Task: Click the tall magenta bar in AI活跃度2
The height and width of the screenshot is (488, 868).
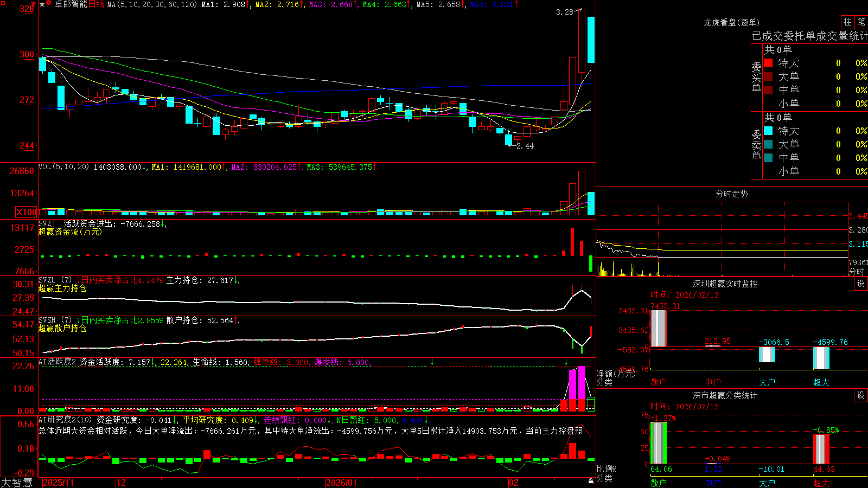Action: [582, 383]
